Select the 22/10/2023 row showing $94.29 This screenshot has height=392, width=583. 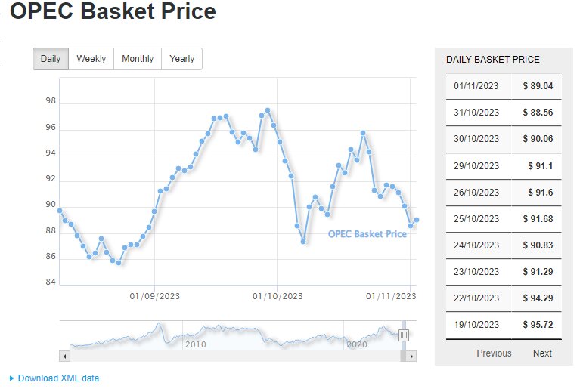tap(503, 298)
